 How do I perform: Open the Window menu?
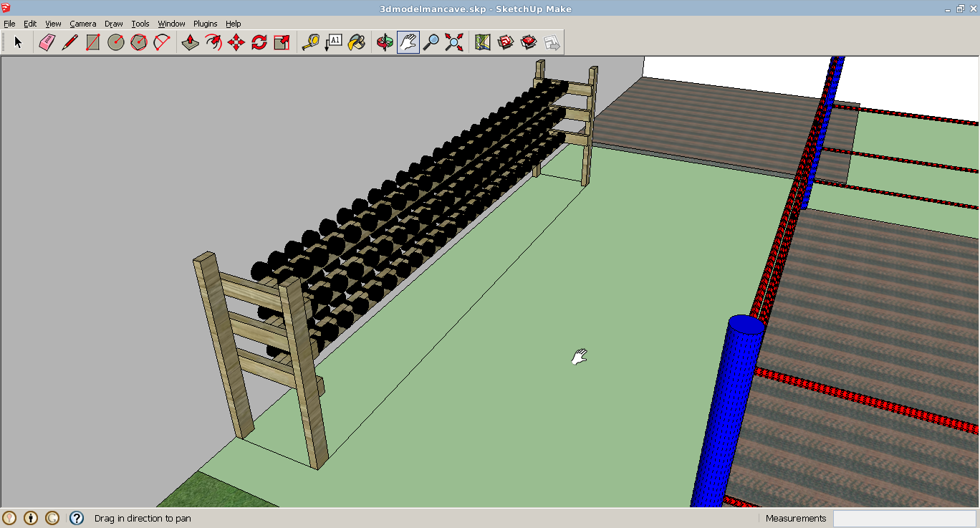[172, 24]
